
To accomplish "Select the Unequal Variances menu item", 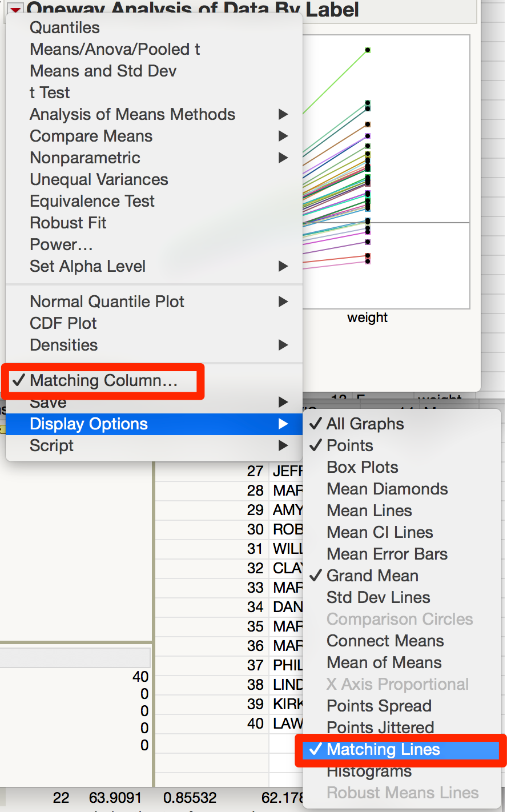I will 99,179.
